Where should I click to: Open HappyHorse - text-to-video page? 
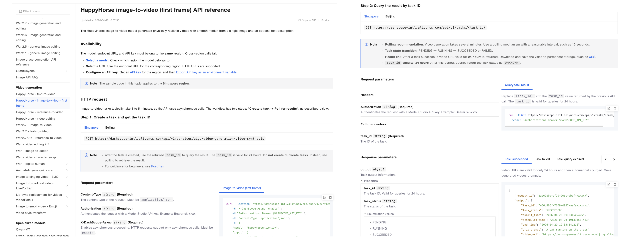coord(36,94)
